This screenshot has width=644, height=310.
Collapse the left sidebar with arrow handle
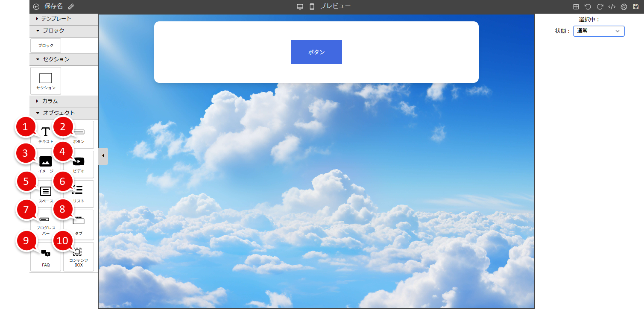[x=103, y=156]
